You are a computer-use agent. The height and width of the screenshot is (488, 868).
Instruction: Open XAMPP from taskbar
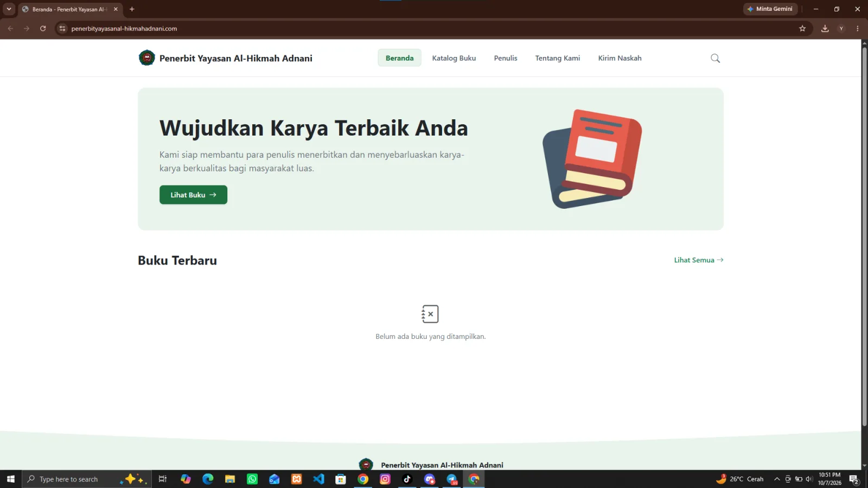click(x=296, y=479)
